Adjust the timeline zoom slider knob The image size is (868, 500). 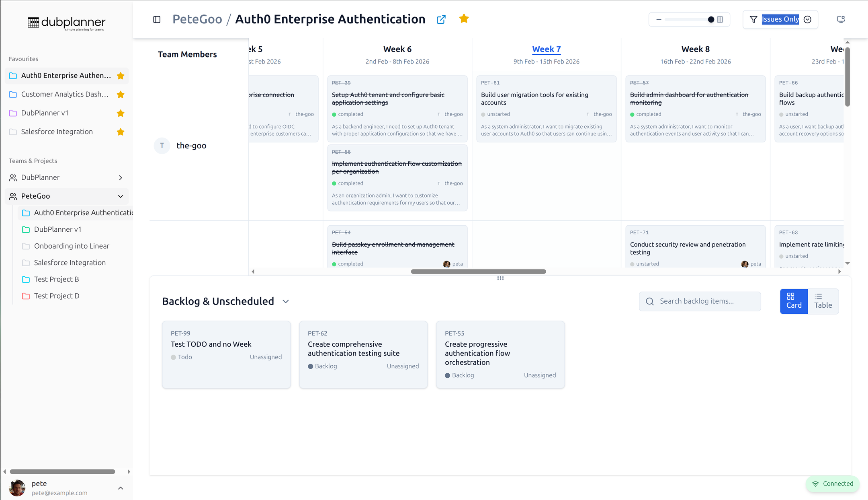pyautogui.click(x=711, y=19)
